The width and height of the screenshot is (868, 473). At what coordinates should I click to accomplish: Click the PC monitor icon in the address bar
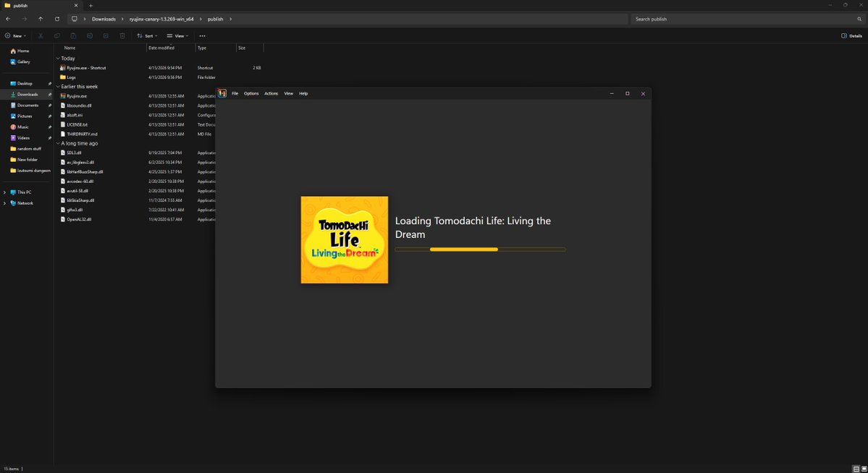[74, 19]
